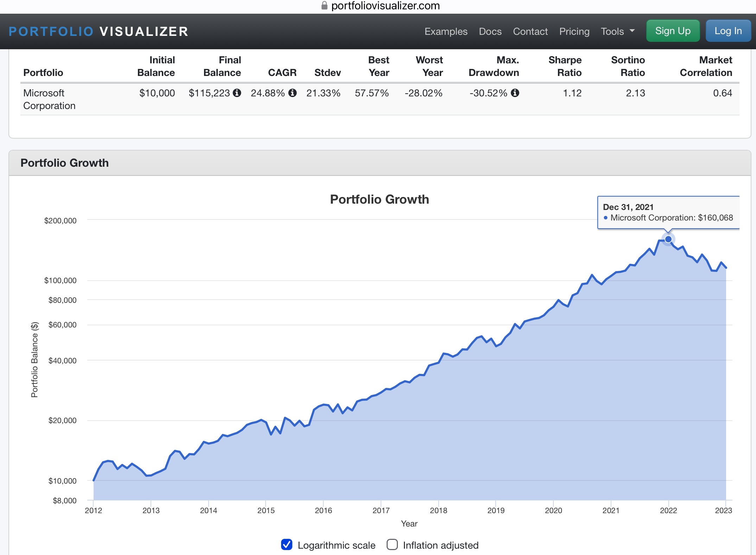Click the Worst Year column header
756x555 pixels.
coord(429,66)
